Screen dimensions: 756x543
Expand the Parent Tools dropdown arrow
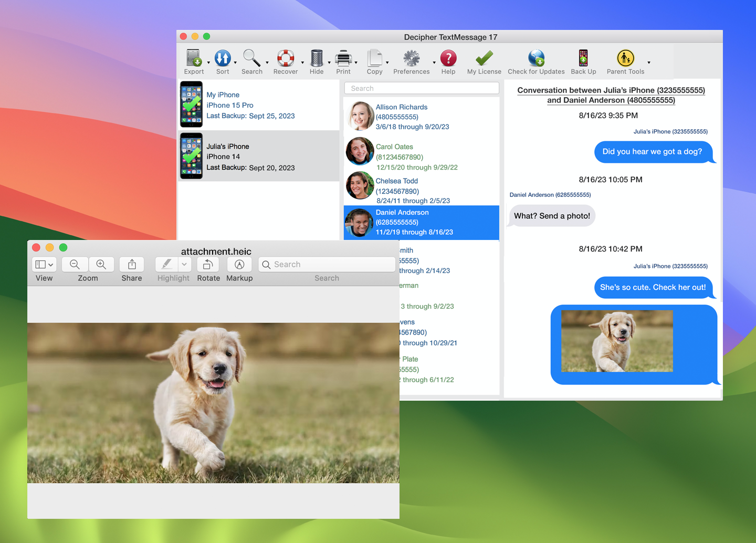pyautogui.click(x=649, y=62)
